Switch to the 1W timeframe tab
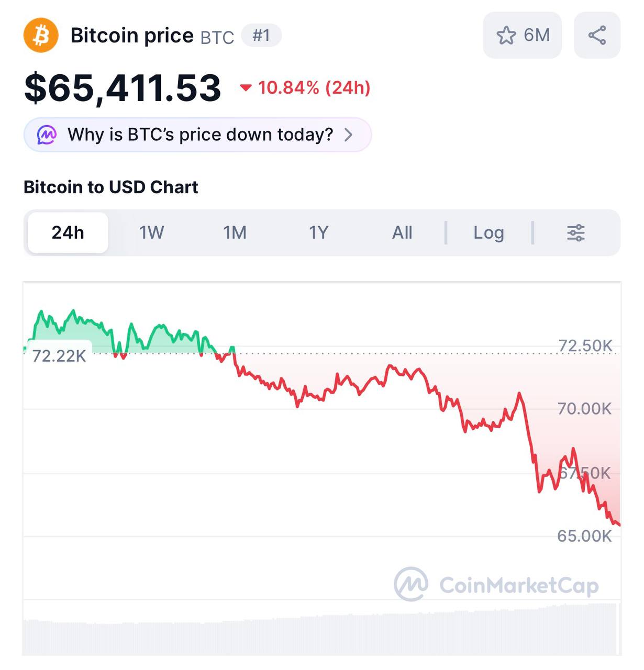The width and height of the screenshot is (644, 670). pyautogui.click(x=151, y=233)
